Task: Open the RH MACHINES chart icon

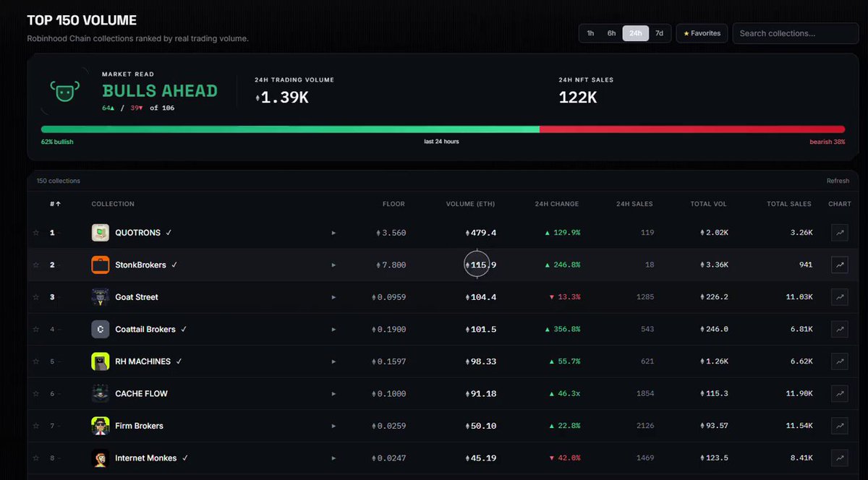Action: (x=840, y=361)
